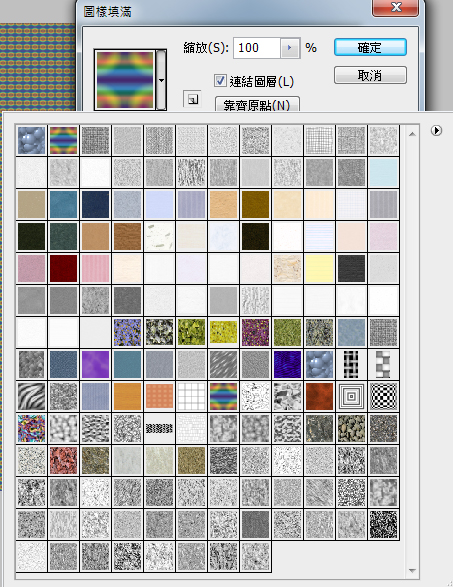
Task: Select the purple flowers pattern
Action: click(127, 332)
